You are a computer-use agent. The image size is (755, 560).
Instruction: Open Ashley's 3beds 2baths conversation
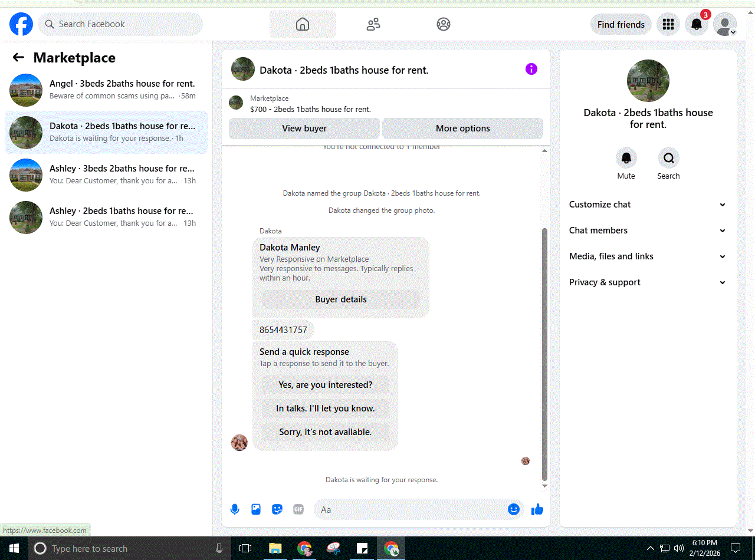(106, 175)
